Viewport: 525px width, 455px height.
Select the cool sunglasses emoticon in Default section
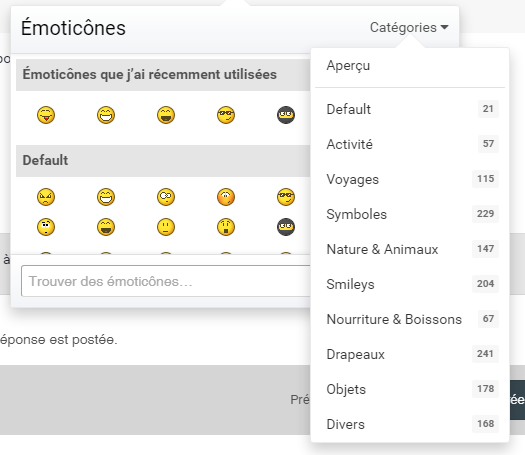click(286, 197)
